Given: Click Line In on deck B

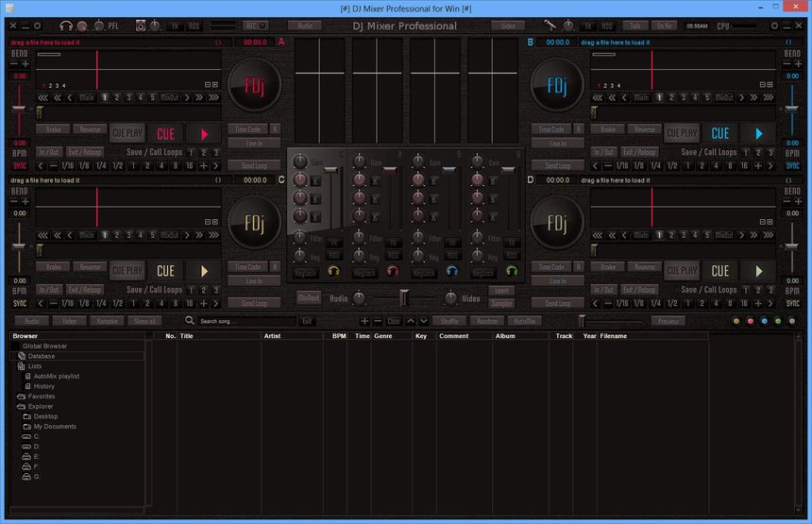Looking at the screenshot, I should [558, 144].
